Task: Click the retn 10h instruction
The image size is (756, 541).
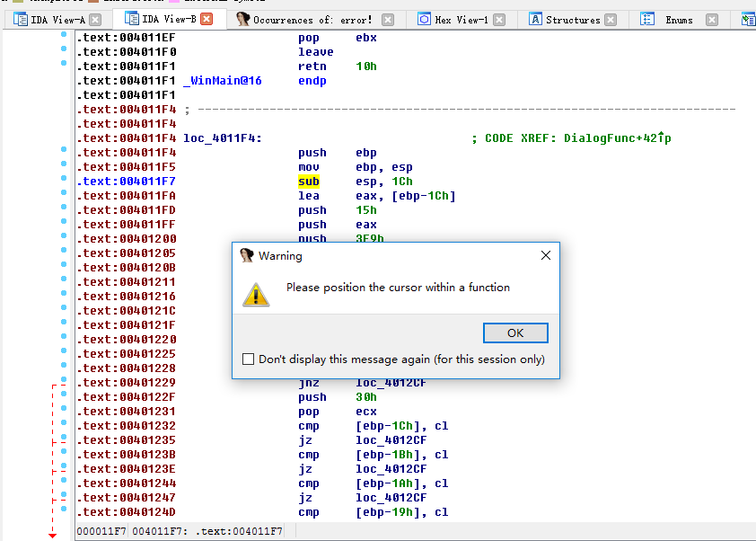Action: 337,67
